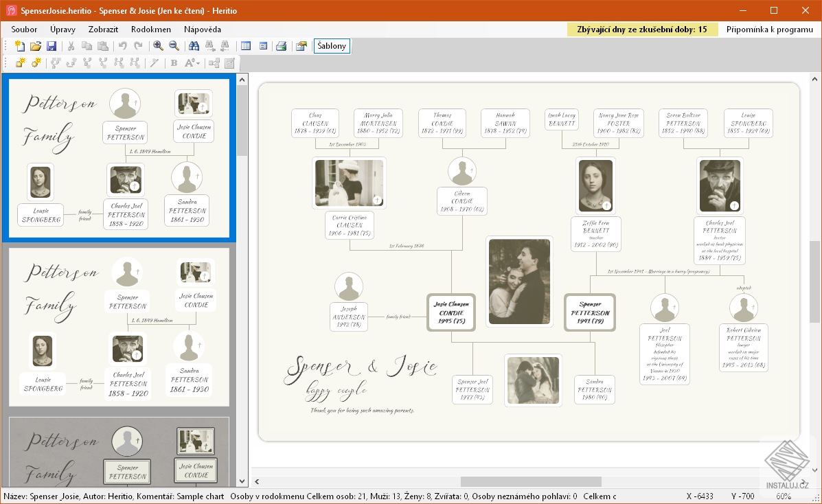The image size is (822, 504).
Task: Click the trial days remaining notice
Action: coord(642,30)
